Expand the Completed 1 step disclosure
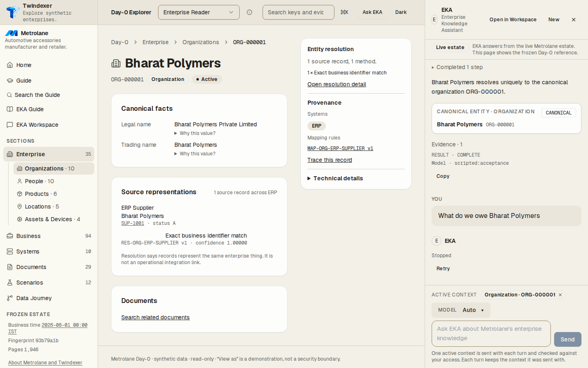Screen dimensions: 588x368 [x=457, y=67]
